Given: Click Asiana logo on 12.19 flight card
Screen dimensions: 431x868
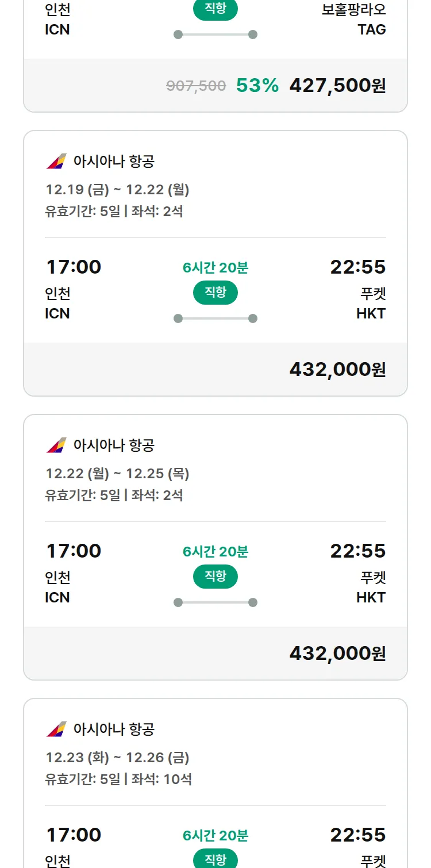Looking at the screenshot, I should point(56,162).
